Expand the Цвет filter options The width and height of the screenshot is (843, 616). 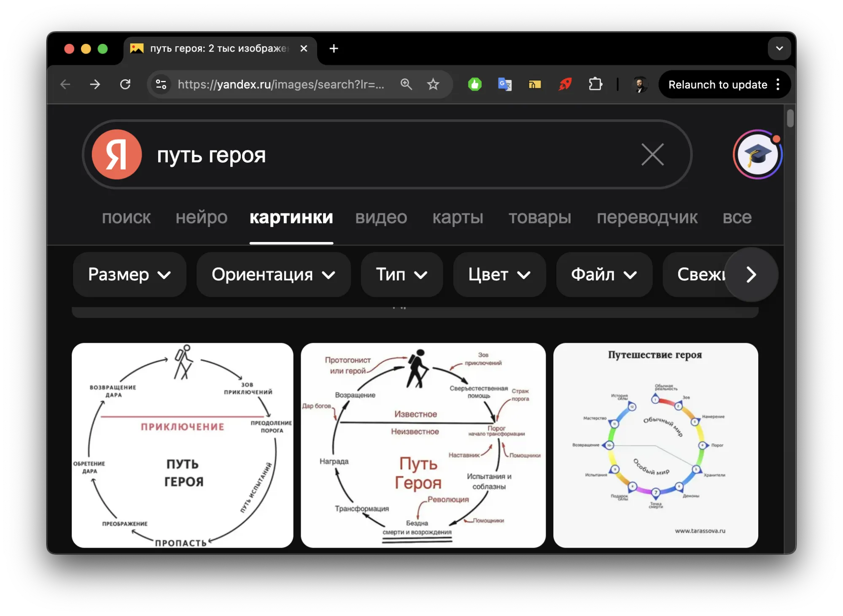coord(499,274)
